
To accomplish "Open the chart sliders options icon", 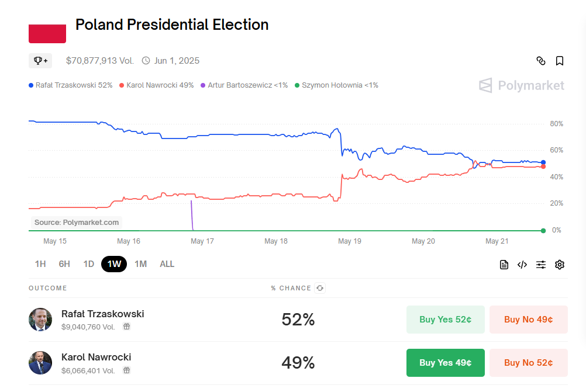I will [x=541, y=265].
